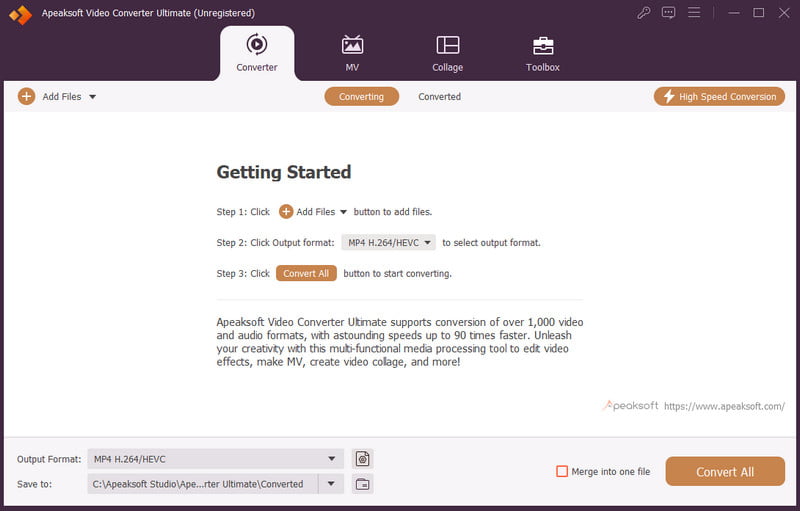Click the key register icon in title bar
The height and width of the screenshot is (511, 800).
tap(644, 13)
